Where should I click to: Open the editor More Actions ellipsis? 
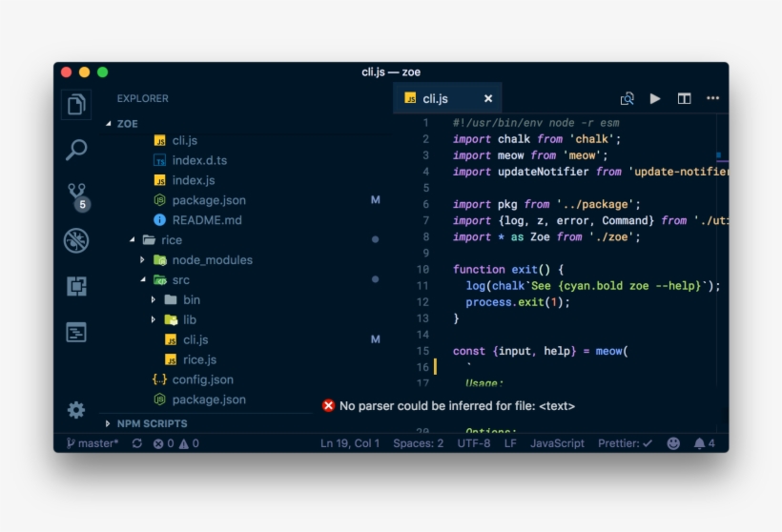click(712, 98)
